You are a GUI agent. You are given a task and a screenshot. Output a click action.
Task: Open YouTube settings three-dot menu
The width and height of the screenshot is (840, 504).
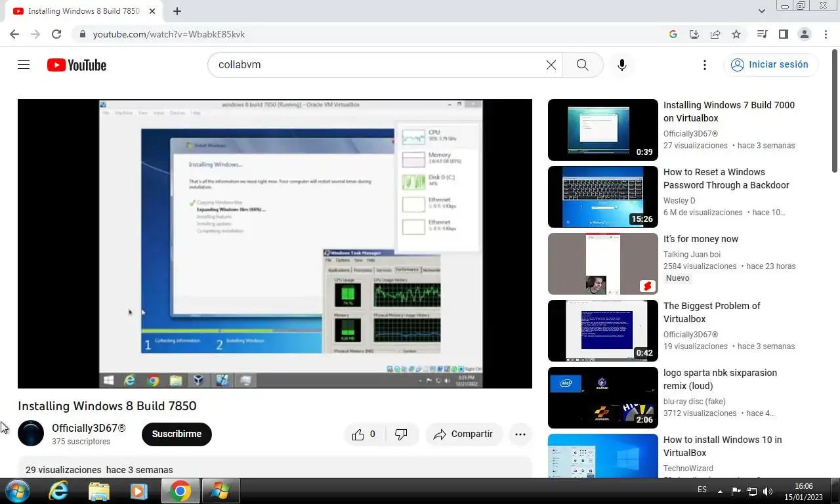point(705,65)
